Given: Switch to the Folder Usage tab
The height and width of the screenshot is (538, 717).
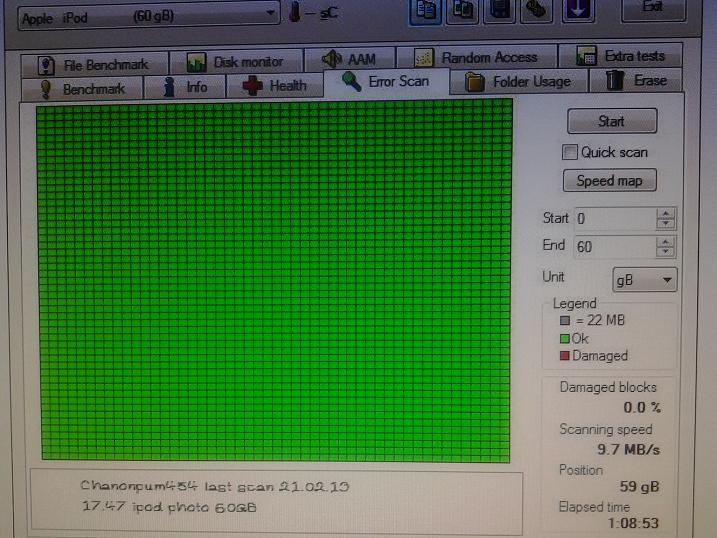Looking at the screenshot, I should (519, 82).
